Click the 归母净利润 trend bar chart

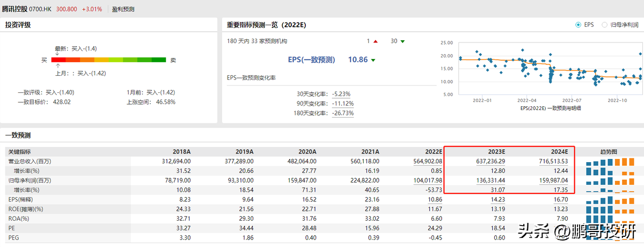click(611, 181)
